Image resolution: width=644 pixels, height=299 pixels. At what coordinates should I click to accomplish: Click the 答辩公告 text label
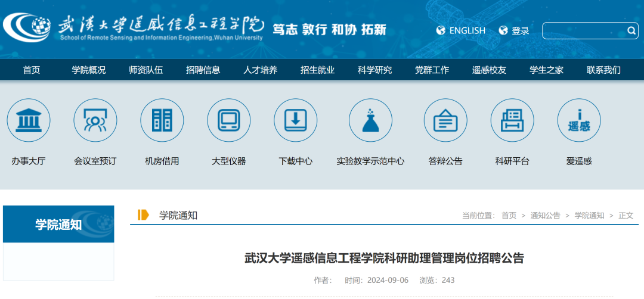coord(445,161)
